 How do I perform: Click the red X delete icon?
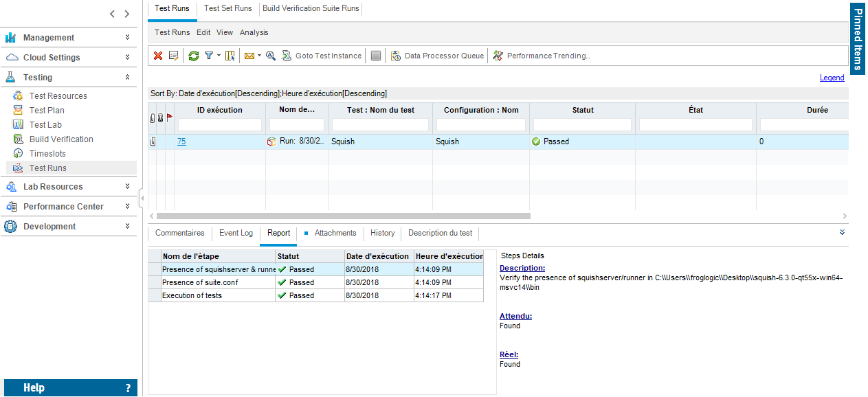click(158, 56)
